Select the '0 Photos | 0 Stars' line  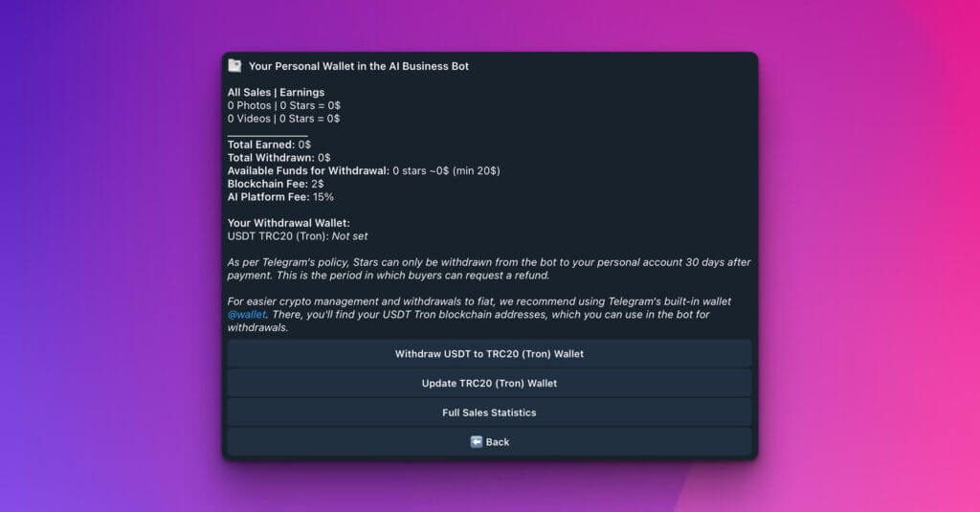click(x=284, y=105)
